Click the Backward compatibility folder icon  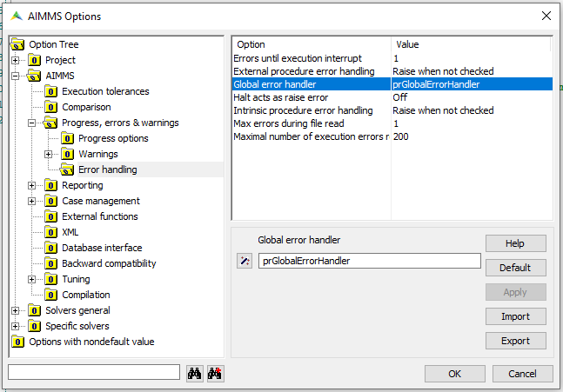pyautogui.click(x=50, y=263)
